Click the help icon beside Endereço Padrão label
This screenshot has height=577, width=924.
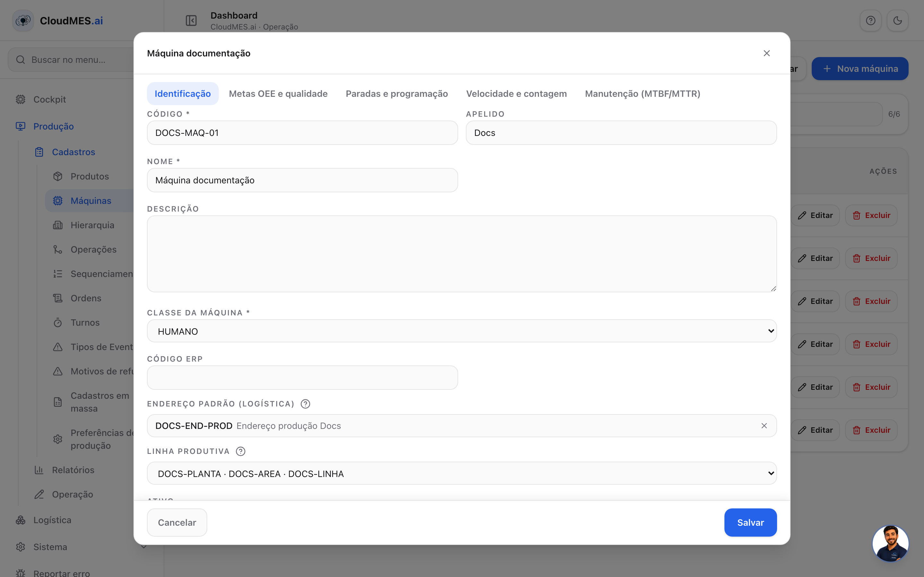(x=305, y=404)
